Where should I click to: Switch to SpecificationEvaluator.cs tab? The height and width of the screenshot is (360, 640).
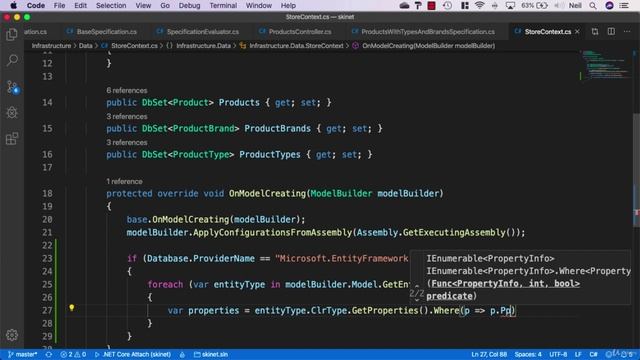[198, 31]
